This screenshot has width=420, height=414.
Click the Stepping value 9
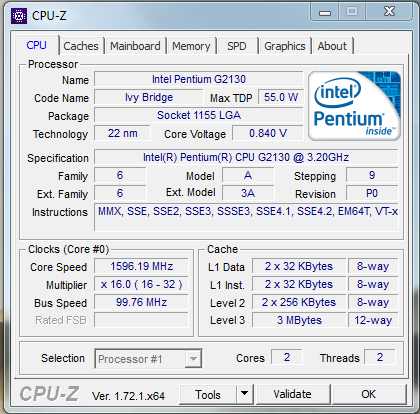click(x=372, y=175)
